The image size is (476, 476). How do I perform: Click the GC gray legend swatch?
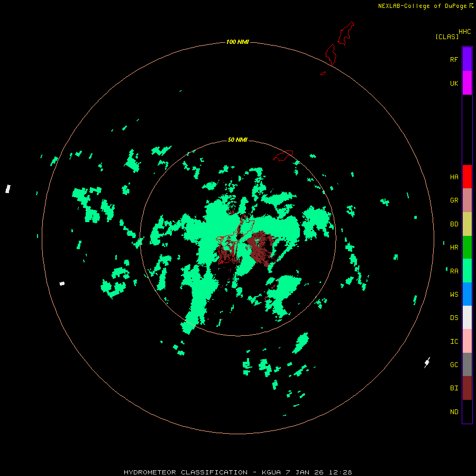pyautogui.click(x=467, y=364)
